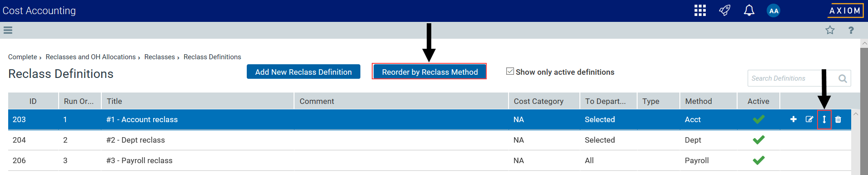Click the page vertical scrollbar
This screenshot has height=175, width=868.
pos(864,111)
